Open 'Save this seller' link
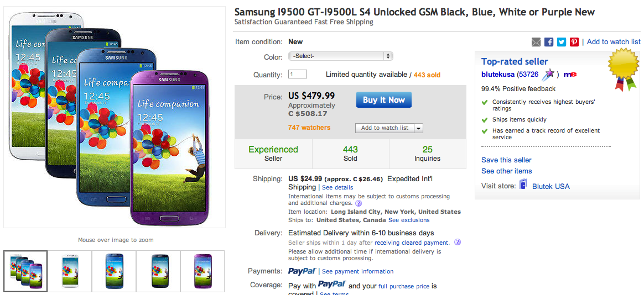 coord(506,160)
